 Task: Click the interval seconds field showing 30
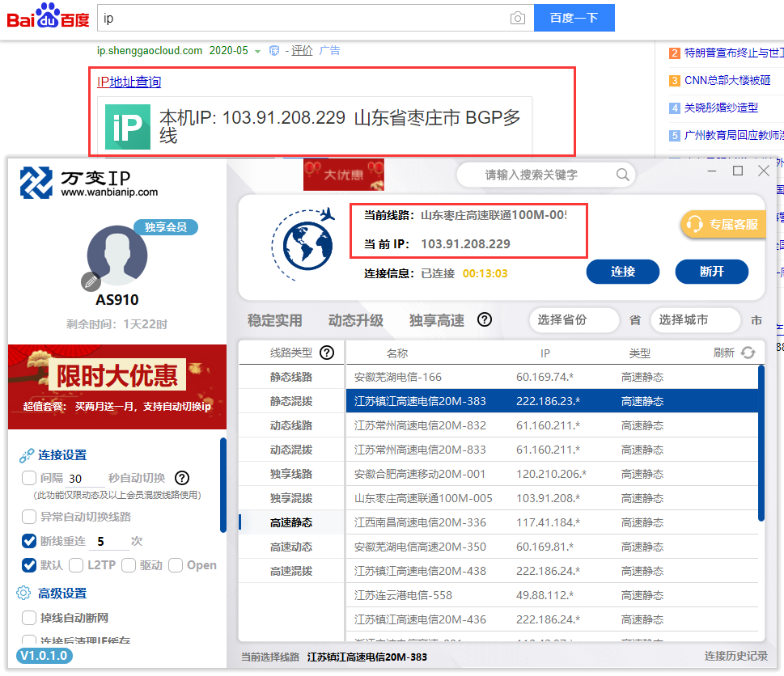point(86,479)
